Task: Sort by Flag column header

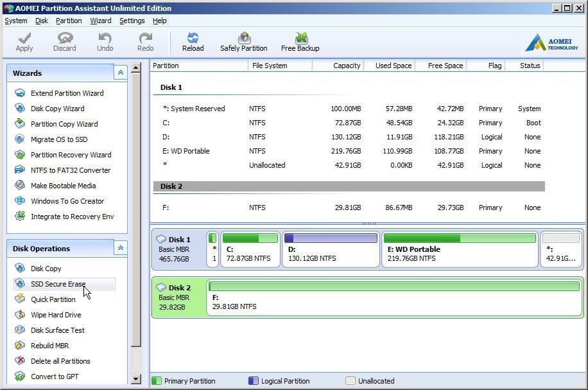Action: coord(486,66)
